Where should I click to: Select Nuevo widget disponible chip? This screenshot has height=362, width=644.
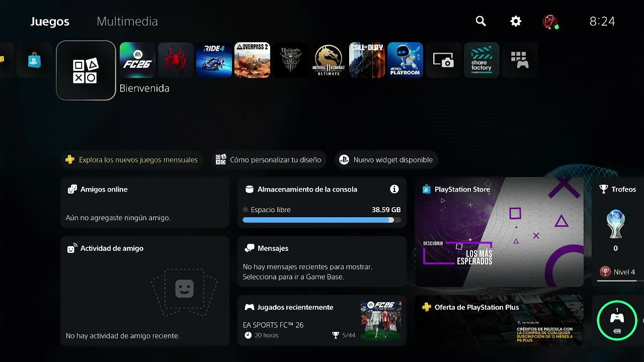(386, 160)
